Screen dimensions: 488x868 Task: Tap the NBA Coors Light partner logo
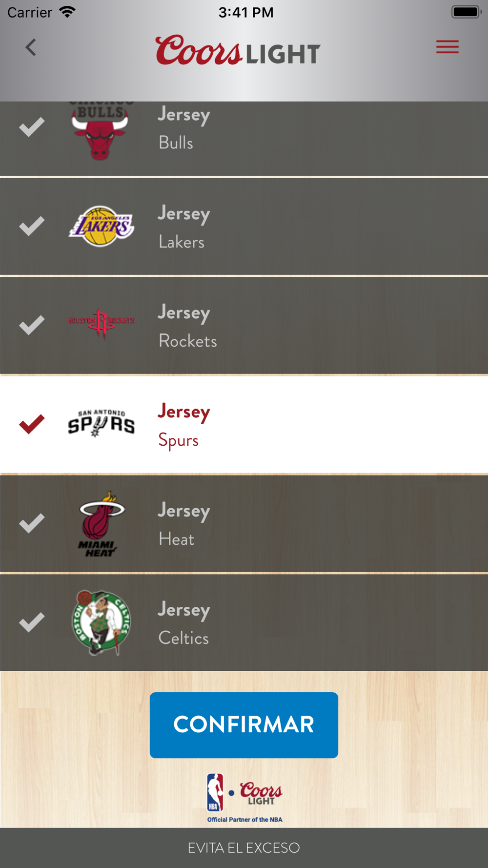pyautogui.click(x=244, y=797)
